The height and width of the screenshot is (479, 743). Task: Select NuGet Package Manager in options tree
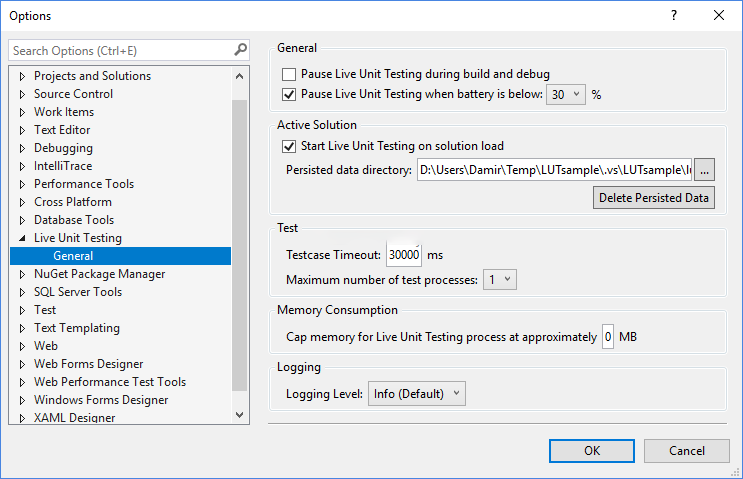[x=99, y=274]
